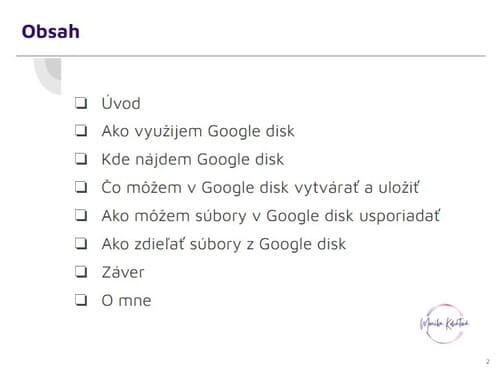Viewport: 500px width, 374px height.
Task: Select the Kde nájdem Google disk text
Action: [193, 159]
